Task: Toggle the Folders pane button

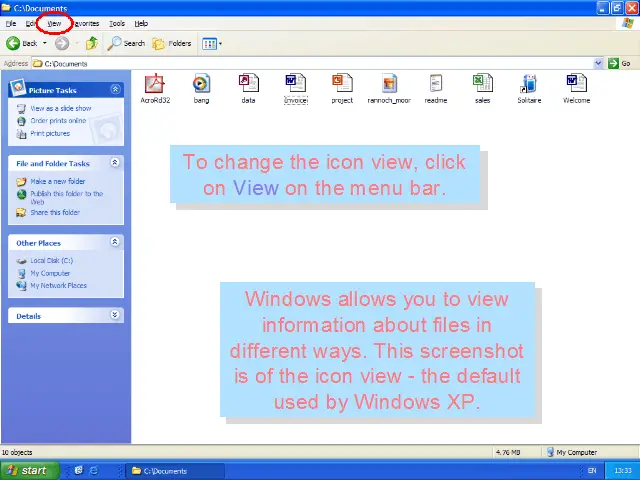Action: [x=172, y=43]
